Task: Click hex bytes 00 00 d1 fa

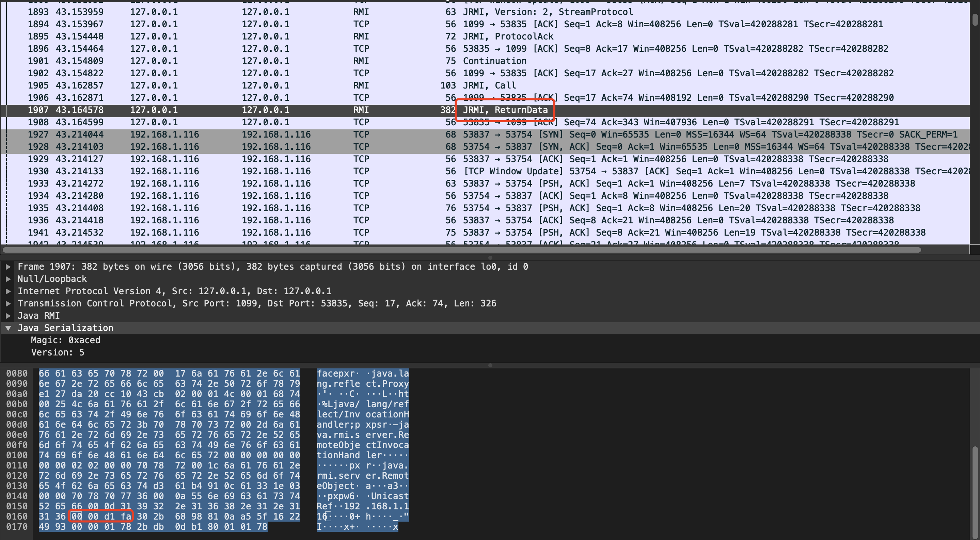Action: click(101, 517)
